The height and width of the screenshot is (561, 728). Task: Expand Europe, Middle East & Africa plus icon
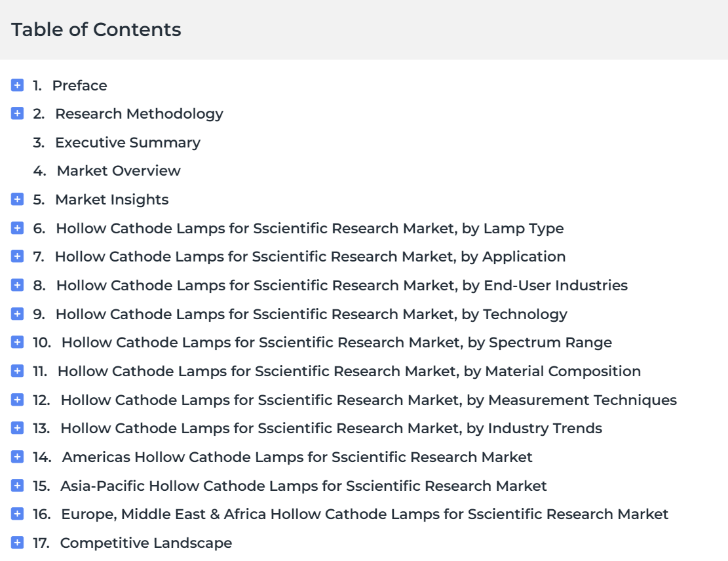point(17,514)
